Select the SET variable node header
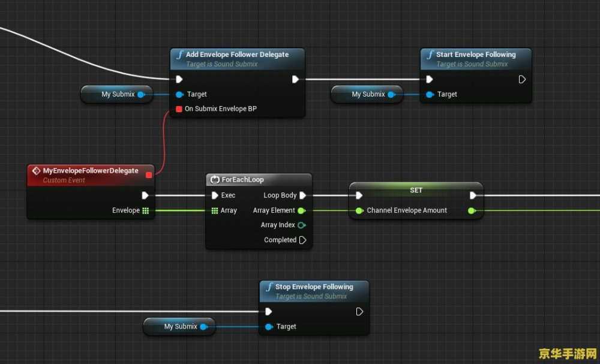This screenshot has height=364, width=600. [416, 190]
